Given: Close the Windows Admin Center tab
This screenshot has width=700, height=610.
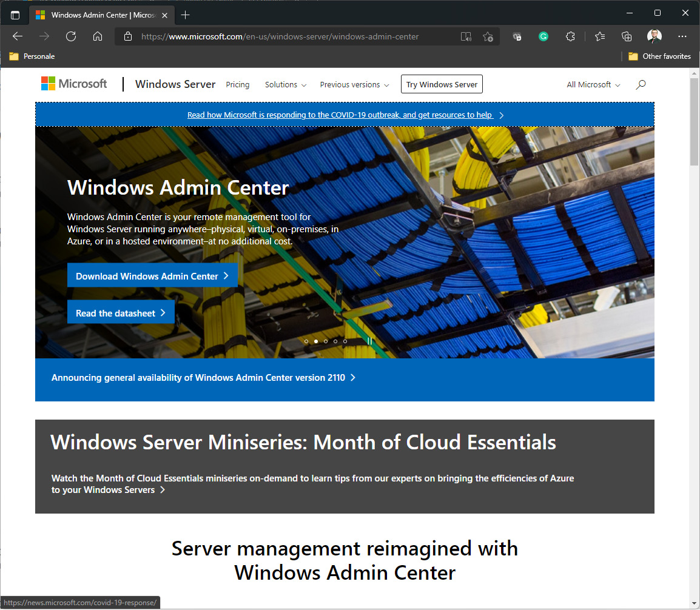Looking at the screenshot, I should tap(165, 15).
